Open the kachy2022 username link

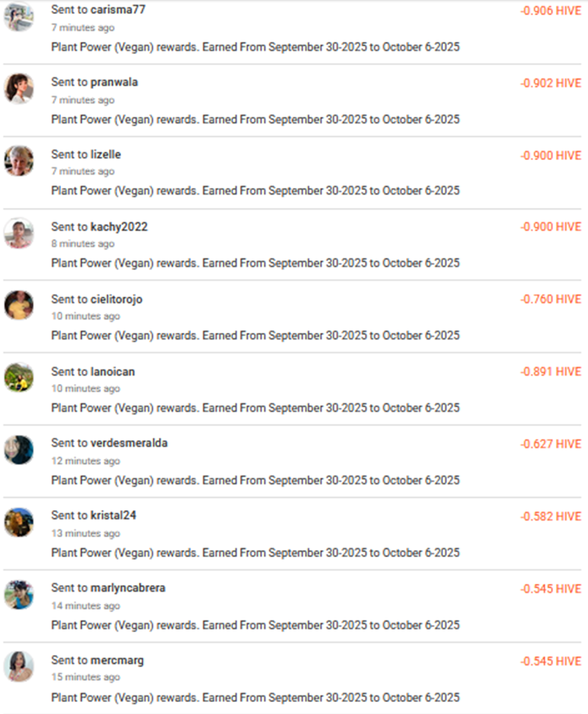tap(119, 227)
